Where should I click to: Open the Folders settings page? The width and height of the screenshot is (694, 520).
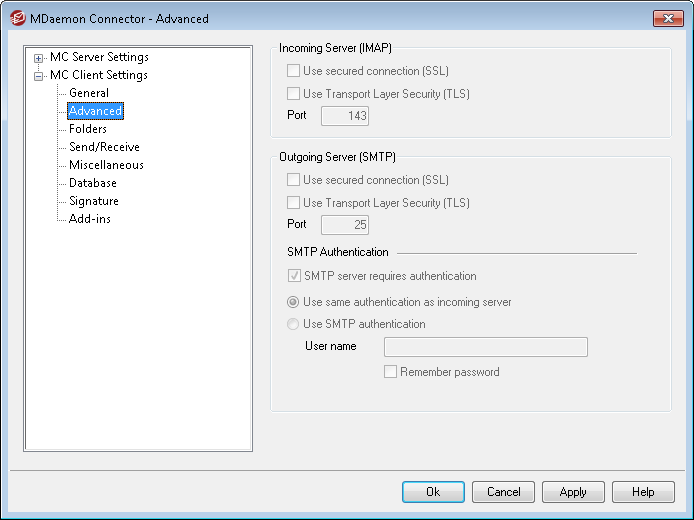click(88, 129)
